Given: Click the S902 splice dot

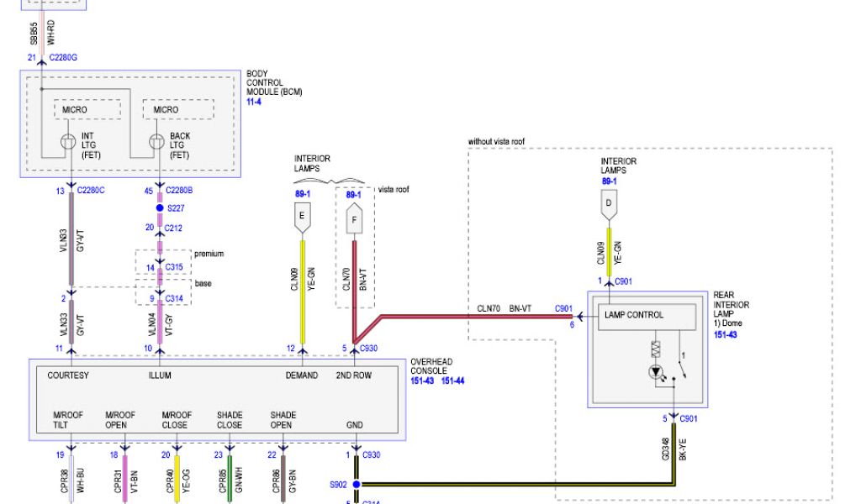Looking at the screenshot, I should click(x=356, y=485).
